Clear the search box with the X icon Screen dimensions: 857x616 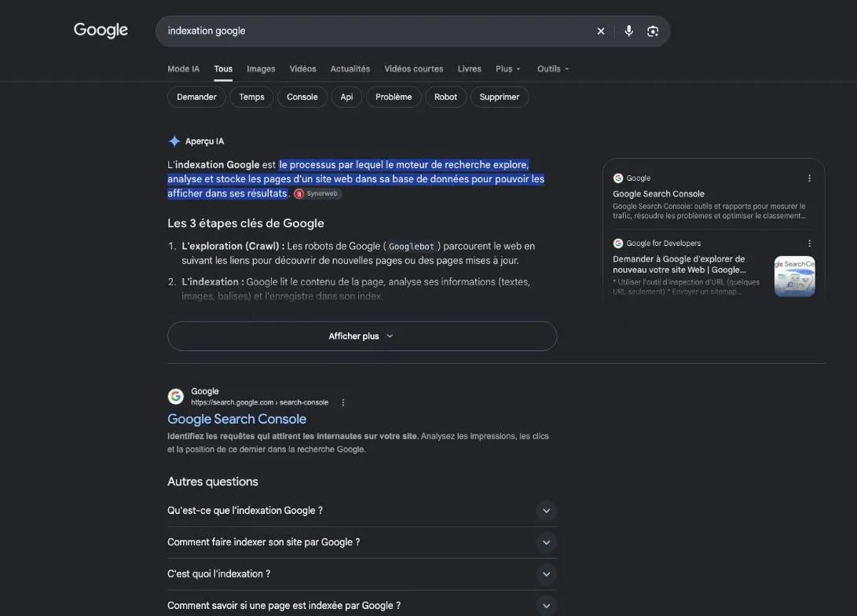(x=601, y=31)
